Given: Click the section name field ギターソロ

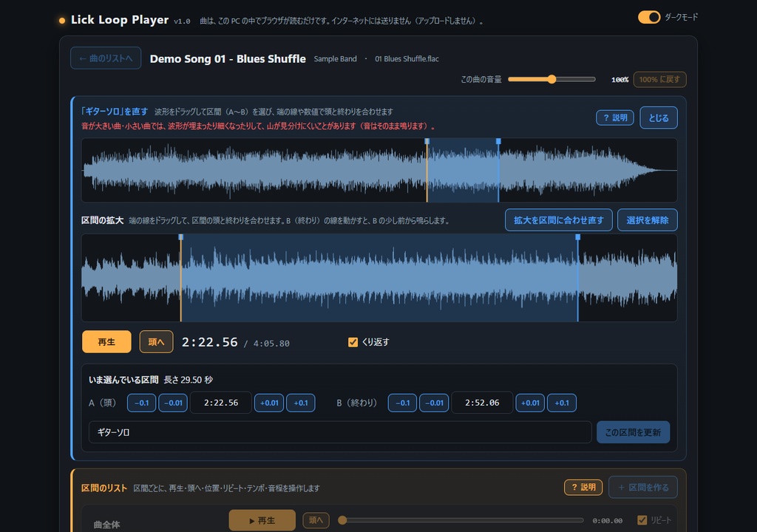Looking at the screenshot, I should pos(340,432).
